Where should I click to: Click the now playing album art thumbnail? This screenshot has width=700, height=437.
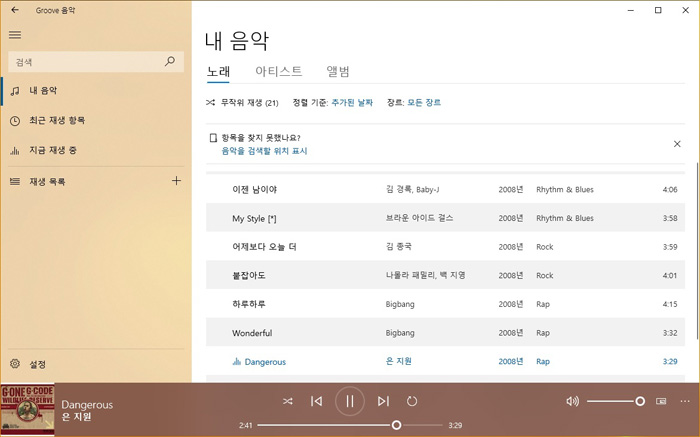coord(28,409)
